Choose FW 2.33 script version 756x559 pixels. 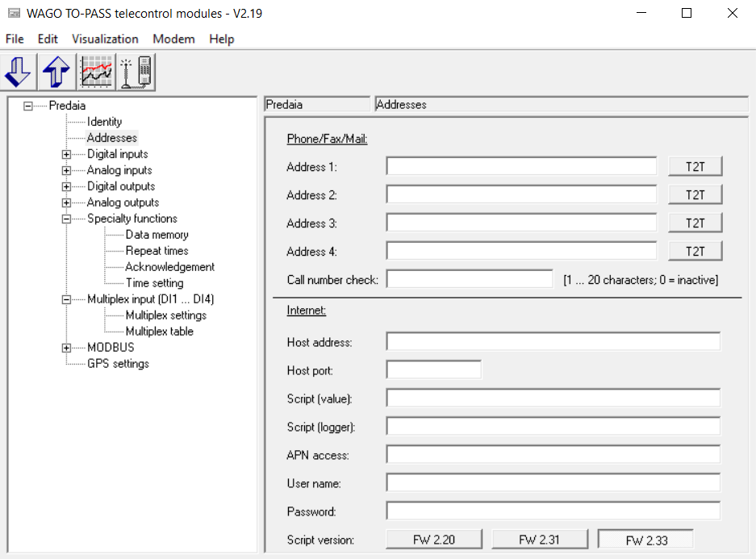[x=646, y=540]
